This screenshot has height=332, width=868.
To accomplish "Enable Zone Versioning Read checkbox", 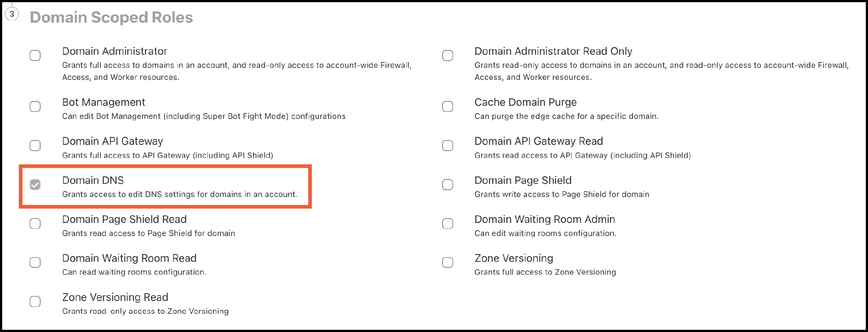I will click(35, 301).
